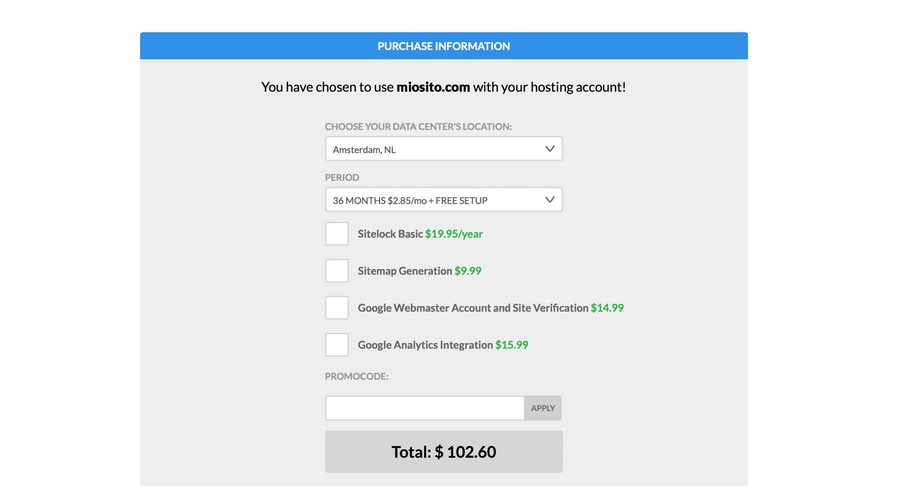Click the chevron arrow on 36 MONTHS selector
The height and width of the screenshot is (500, 900).
point(549,200)
